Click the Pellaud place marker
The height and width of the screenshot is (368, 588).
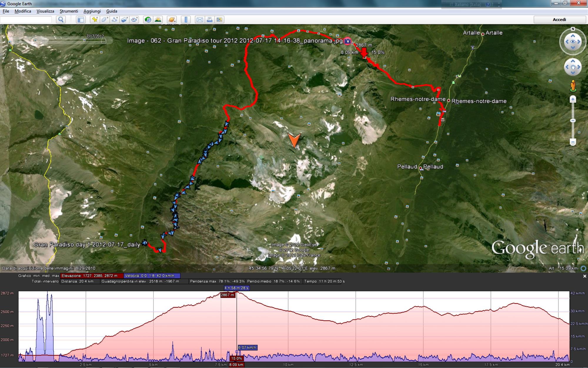point(421,168)
